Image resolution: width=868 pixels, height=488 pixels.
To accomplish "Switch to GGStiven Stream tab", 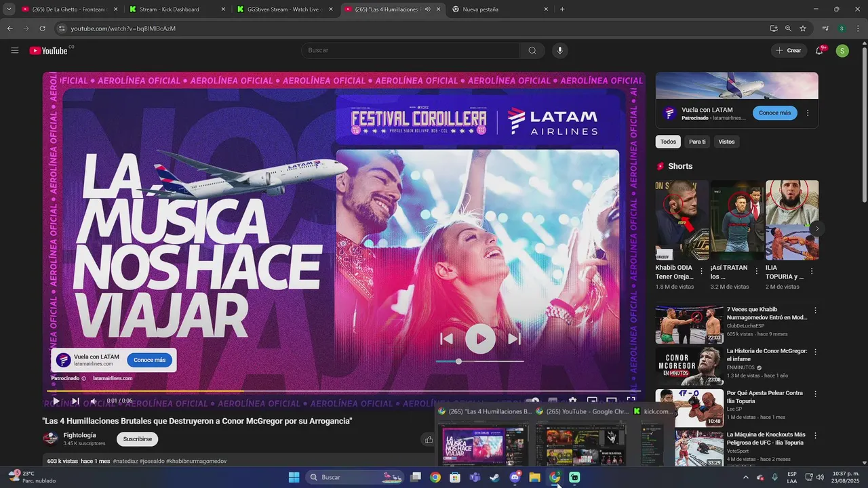I will click(x=285, y=9).
